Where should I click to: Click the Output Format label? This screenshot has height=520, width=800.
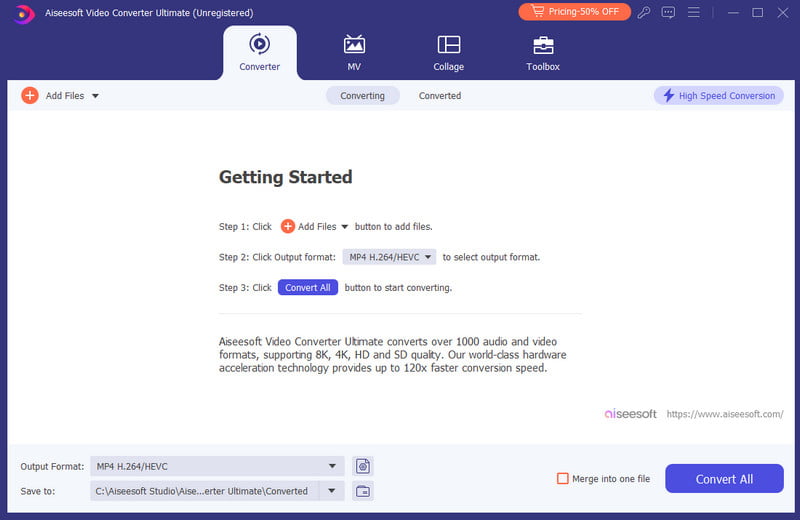click(52, 466)
